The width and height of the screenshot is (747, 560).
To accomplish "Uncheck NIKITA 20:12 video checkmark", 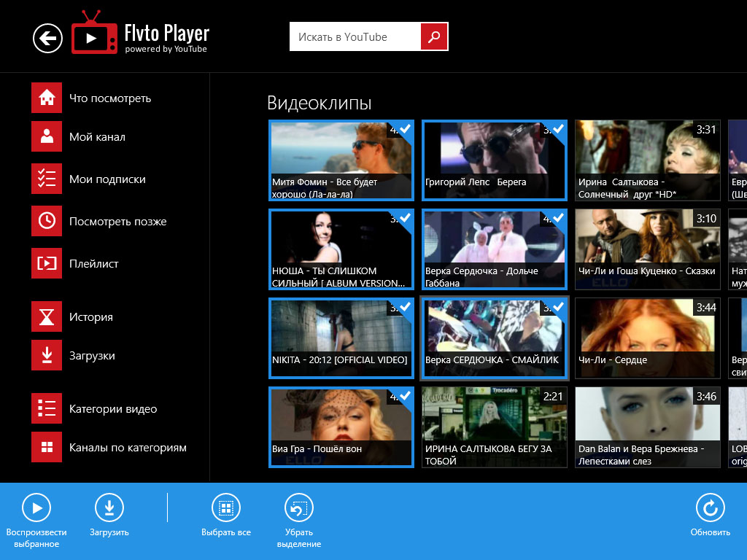I will pos(406,307).
